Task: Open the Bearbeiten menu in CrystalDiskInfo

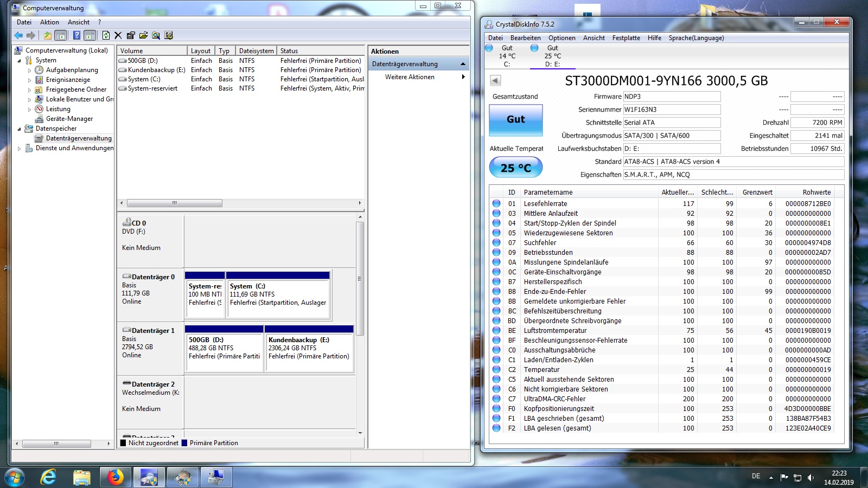Action: [x=525, y=38]
